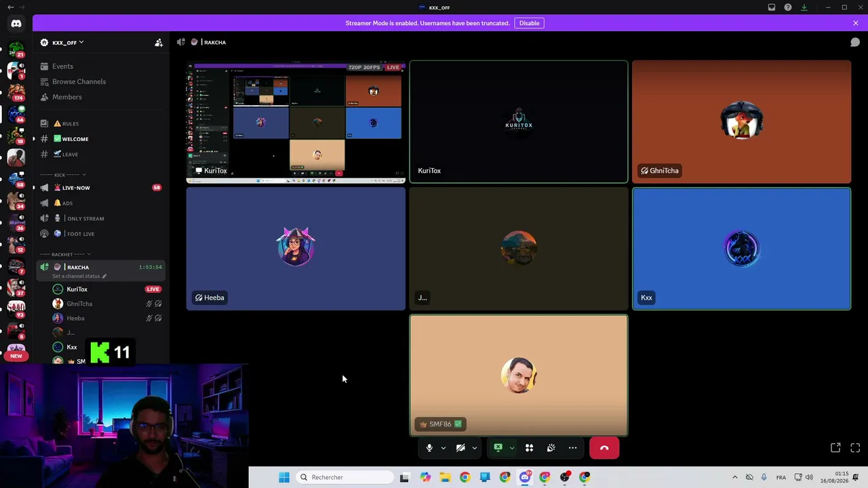The height and width of the screenshot is (488, 868).
Task: Click Set a channel status
Action: [x=79, y=277]
